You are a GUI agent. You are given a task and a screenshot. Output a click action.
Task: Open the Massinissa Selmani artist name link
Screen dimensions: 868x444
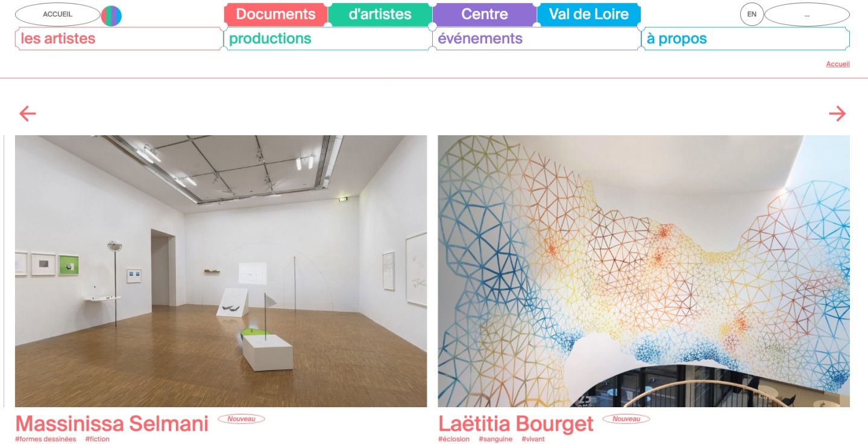(112, 423)
